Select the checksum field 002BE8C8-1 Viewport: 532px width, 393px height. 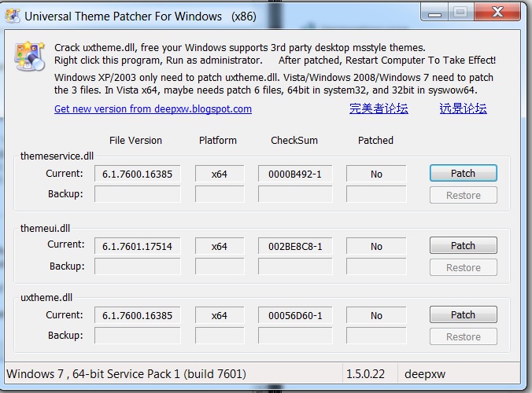[295, 246]
